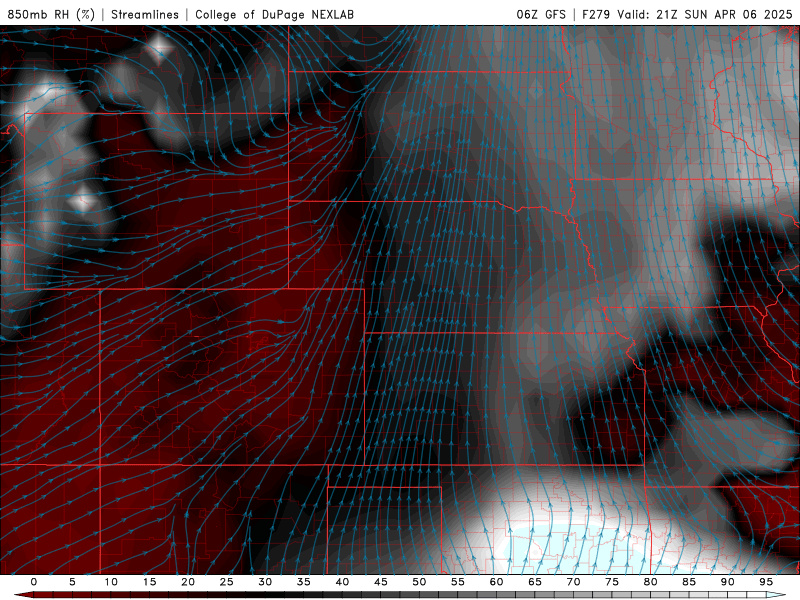Click the '90' value on color scale
Screen dimensions: 800x600
(728, 582)
